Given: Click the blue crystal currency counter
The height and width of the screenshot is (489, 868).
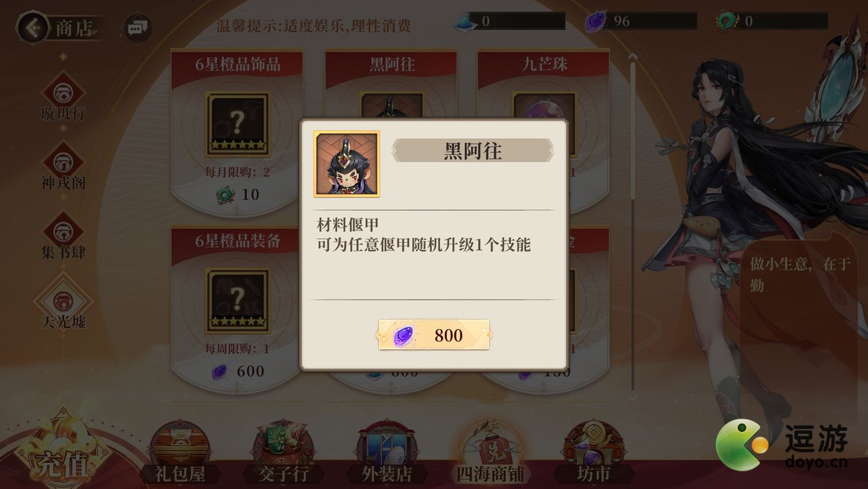Looking at the screenshot, I should click(510, 21).
